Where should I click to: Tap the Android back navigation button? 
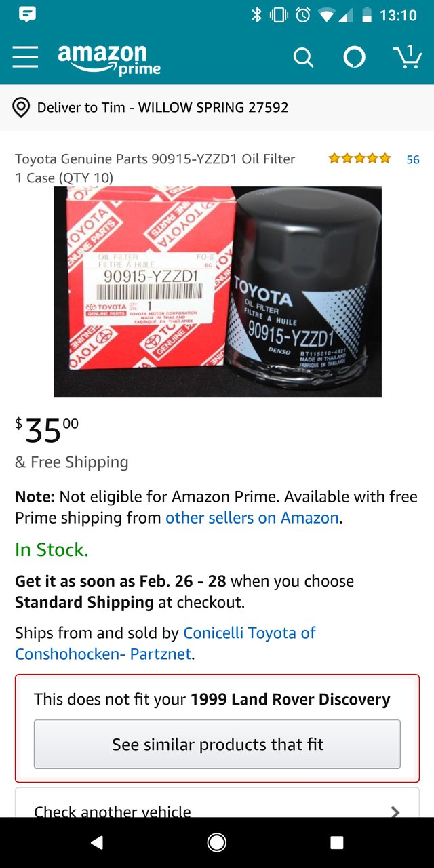tap(97, 842)
